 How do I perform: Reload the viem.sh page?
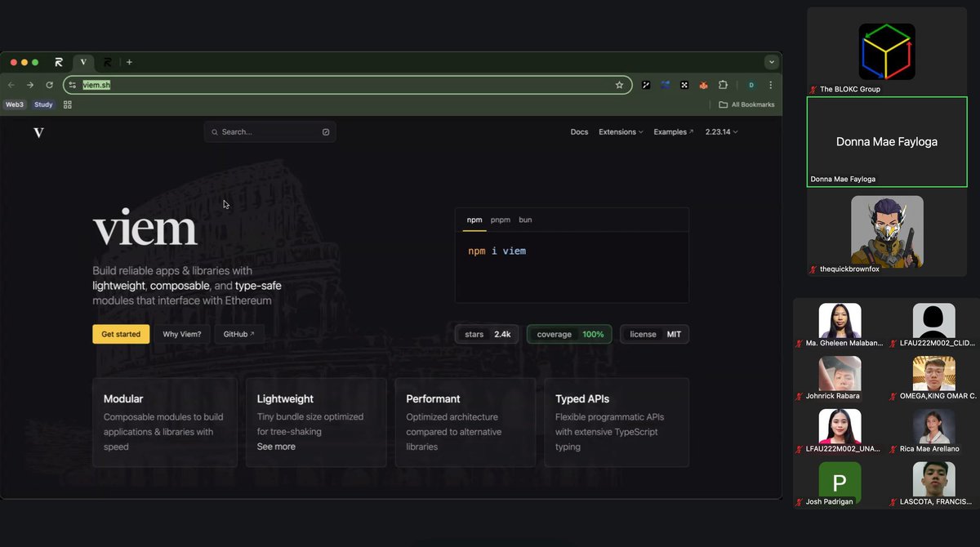49,85
